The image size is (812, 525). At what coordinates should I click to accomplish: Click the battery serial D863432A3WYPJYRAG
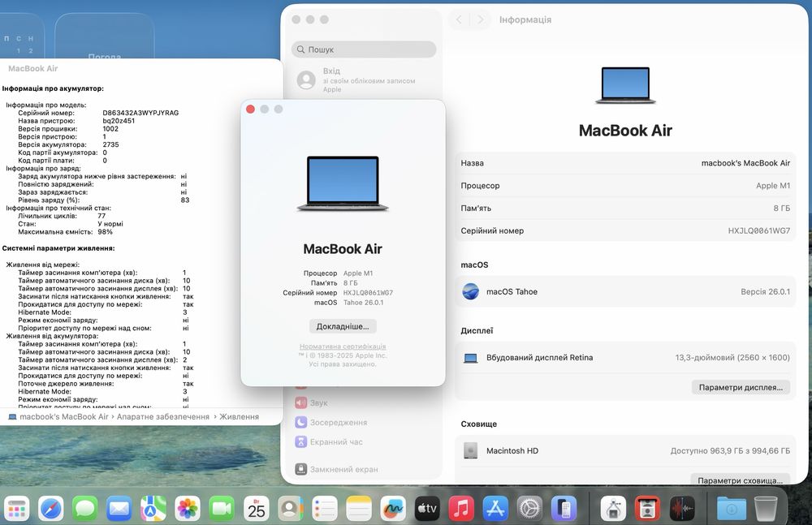[140, 113]
